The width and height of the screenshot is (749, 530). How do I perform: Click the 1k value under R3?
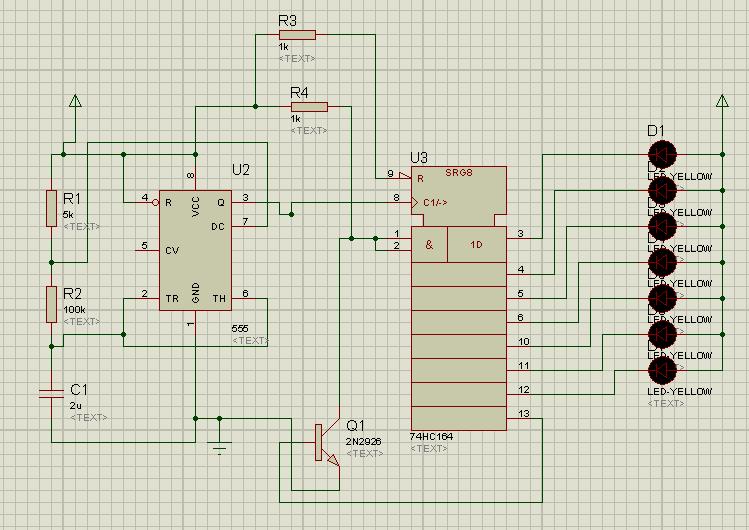(x=284, y=47)
